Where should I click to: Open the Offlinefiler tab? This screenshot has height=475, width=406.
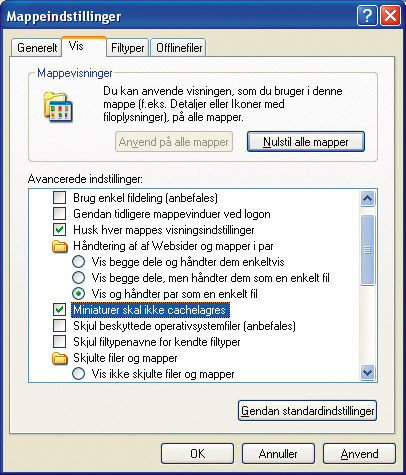(179, 48)
